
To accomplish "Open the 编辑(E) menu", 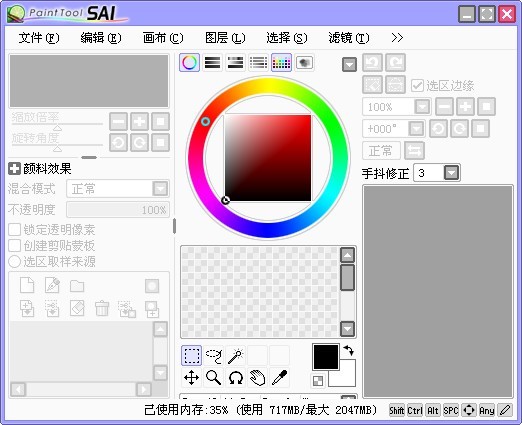I will click(x=101, y=38).
